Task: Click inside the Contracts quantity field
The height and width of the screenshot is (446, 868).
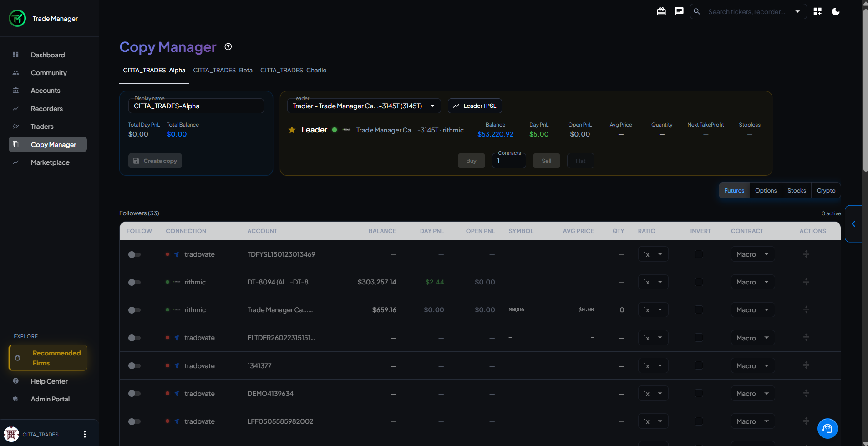Action: click(508, 161)
